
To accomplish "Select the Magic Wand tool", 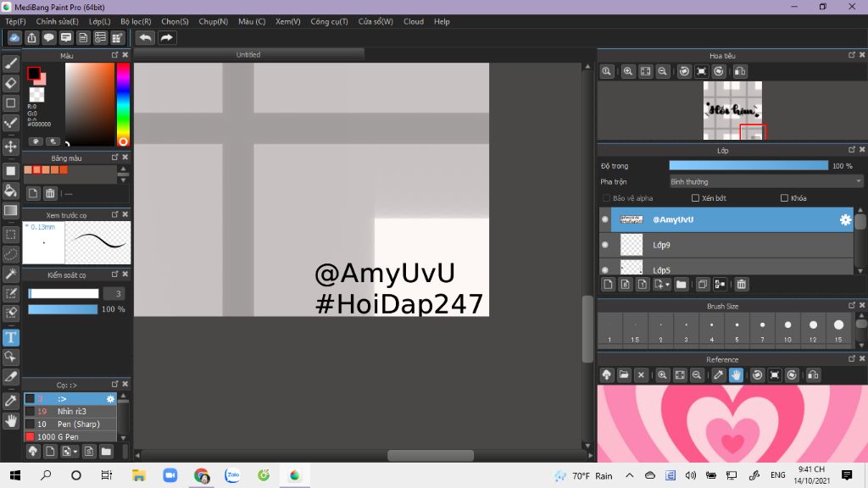I will pos(10,274).
